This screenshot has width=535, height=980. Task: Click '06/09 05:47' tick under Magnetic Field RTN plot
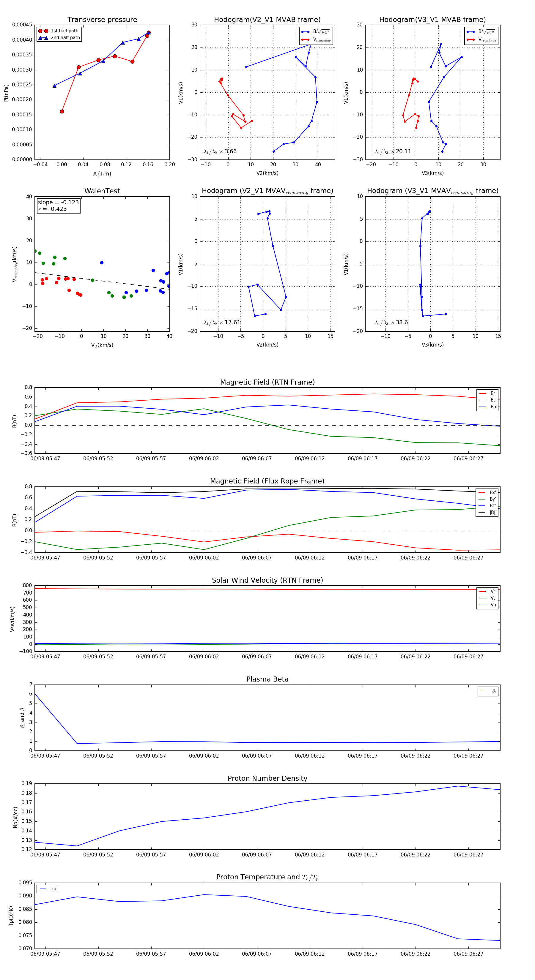point(45,459)
